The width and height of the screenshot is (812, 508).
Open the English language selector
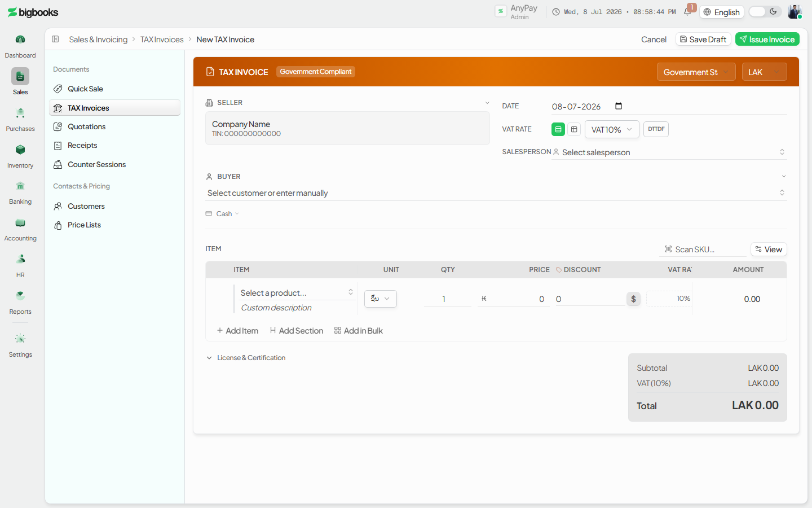point(722,12)
